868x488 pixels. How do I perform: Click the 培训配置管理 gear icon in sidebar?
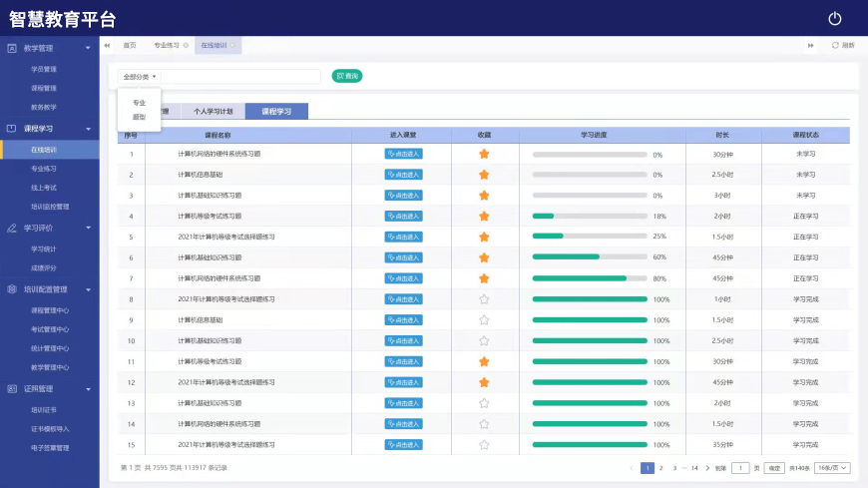click(12, 289)
